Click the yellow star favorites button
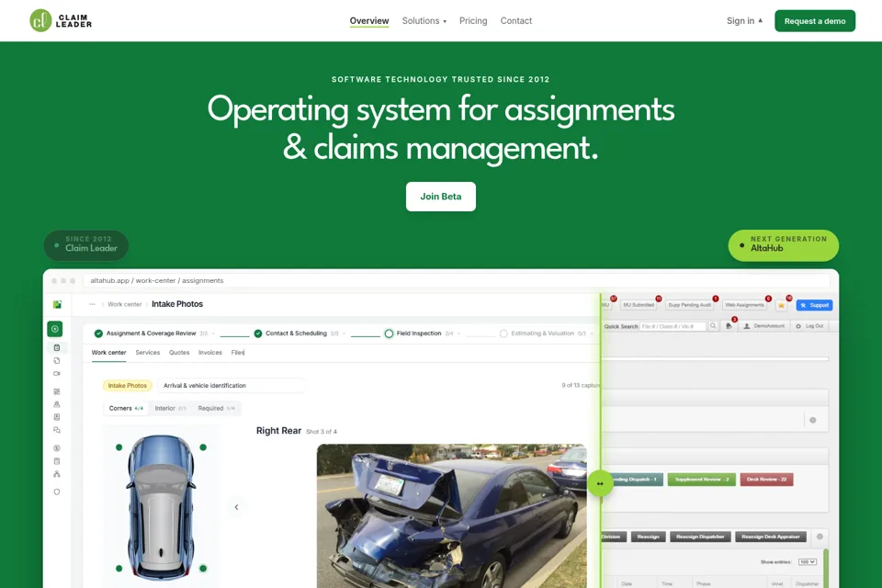 coord(781,305)
